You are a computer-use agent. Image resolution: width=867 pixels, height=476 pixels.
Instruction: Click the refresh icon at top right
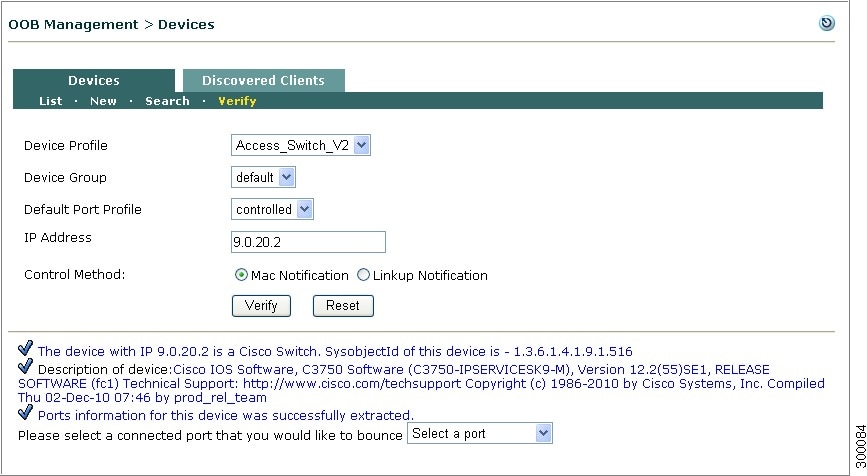(827, 23)
